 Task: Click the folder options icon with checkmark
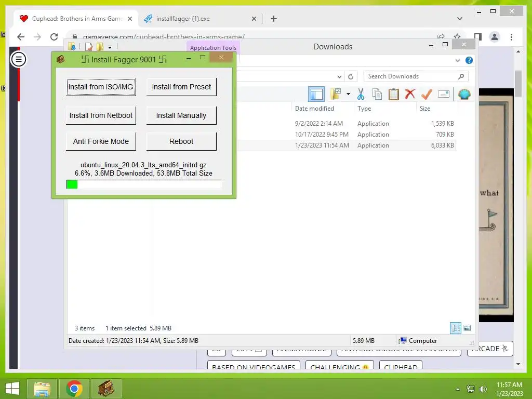pyautogui.click(x=336, y=94)
